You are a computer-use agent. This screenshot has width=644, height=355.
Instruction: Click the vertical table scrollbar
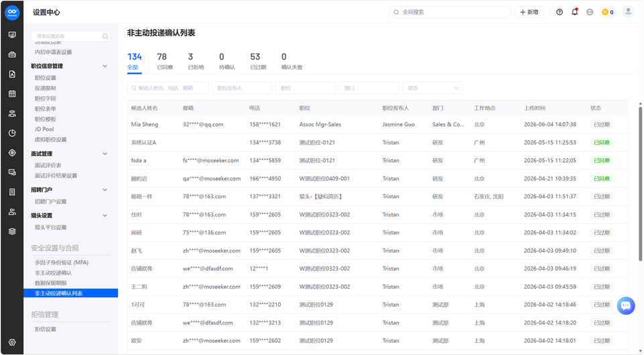pos(640,184)
